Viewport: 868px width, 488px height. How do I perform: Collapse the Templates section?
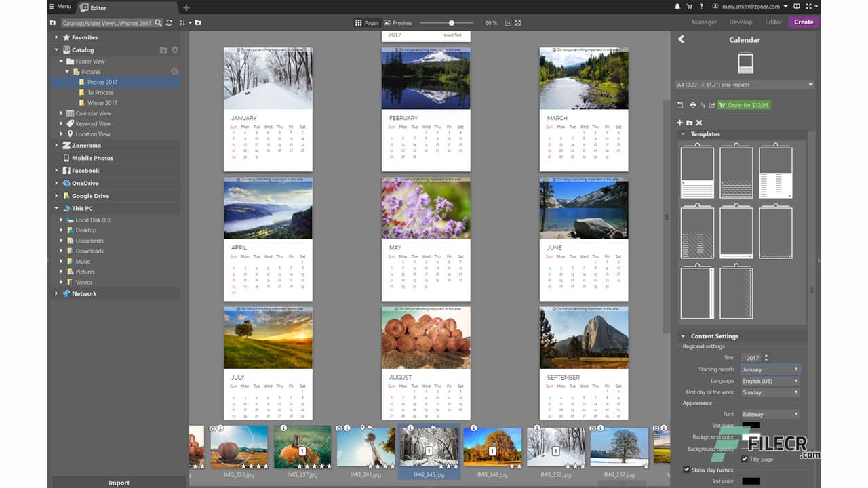682,134
